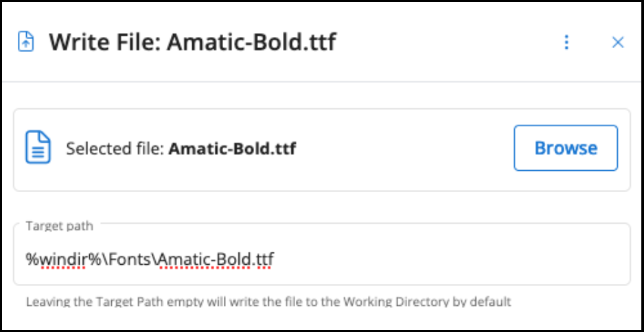This screenshot has width=644, height=332.
Task: Click the "Leaving the Target Path empty" hint
Action: coord(117,302)
